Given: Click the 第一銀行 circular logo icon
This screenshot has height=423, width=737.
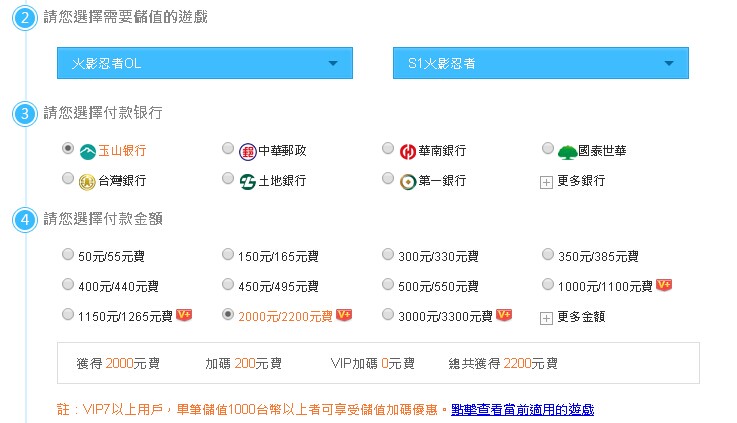Looking at the screenshot, I should (x=408, y=182).
